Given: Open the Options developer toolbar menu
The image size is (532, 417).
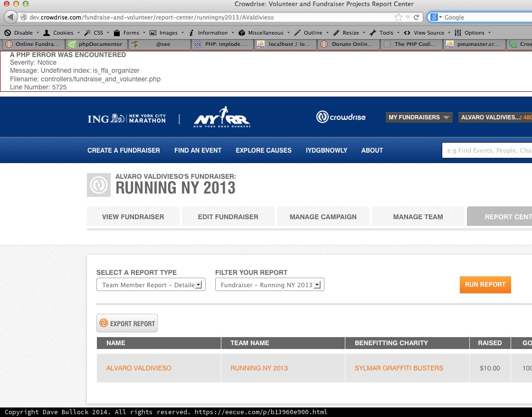Looking at the screenshot, I should [473, 33].
